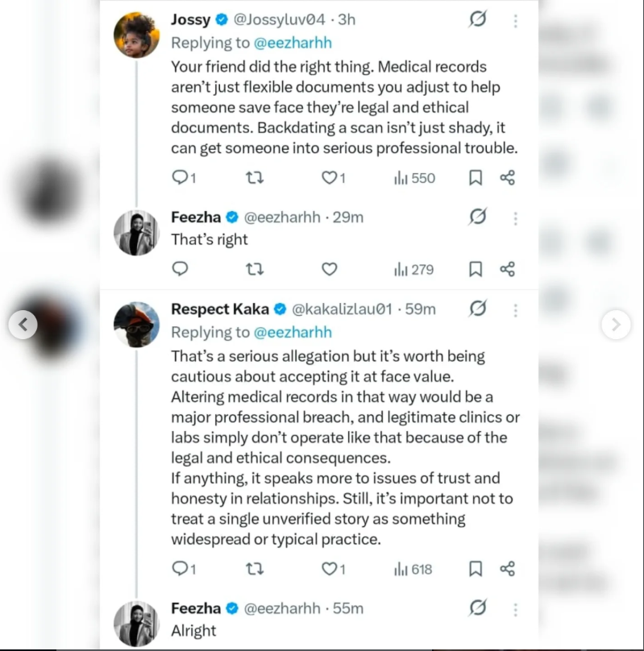Open the share menu on Feezha's "That's right" reply

(507, 268)
